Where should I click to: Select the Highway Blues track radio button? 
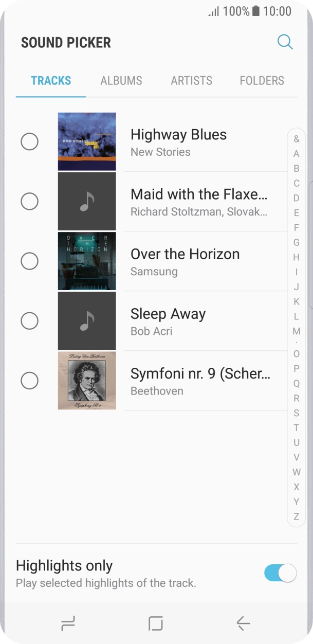pos(30,141)
